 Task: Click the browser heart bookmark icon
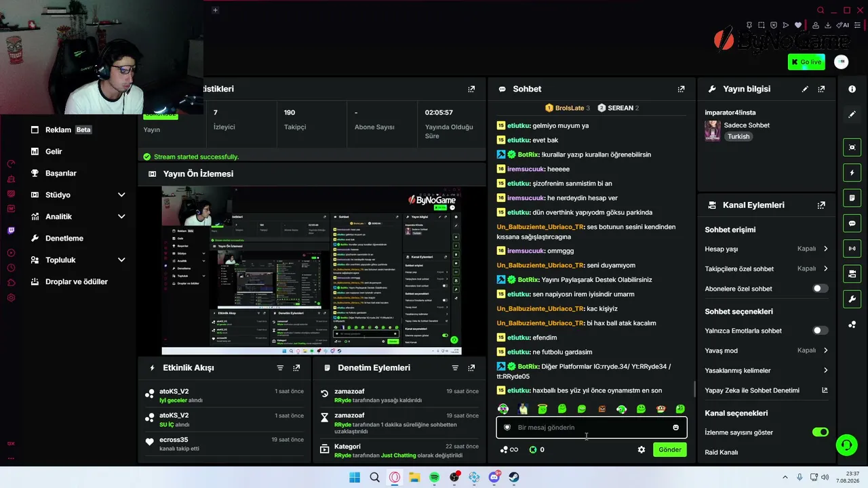(798, 25)
